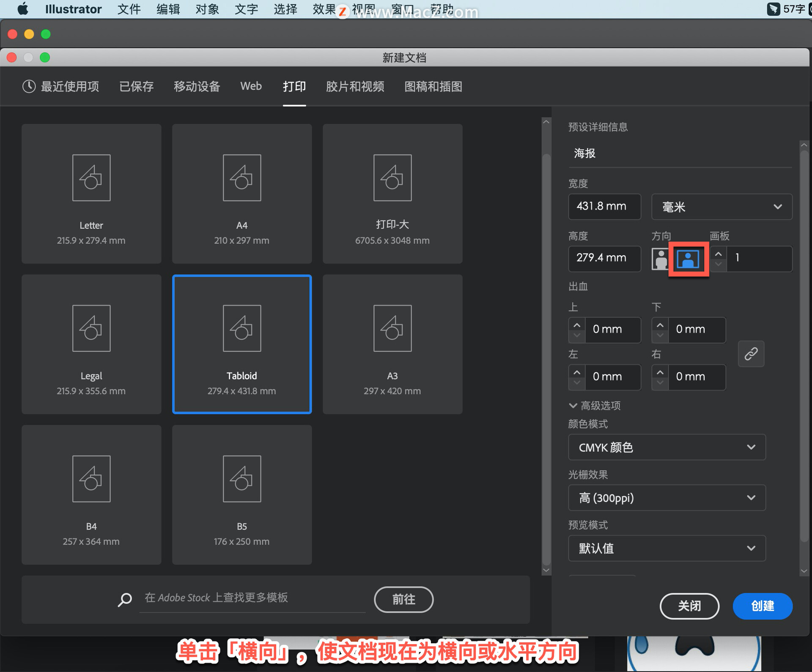This screenshot has width=812, height=672.
Task: Select portrait orientation icon
Action: [660, 259]
